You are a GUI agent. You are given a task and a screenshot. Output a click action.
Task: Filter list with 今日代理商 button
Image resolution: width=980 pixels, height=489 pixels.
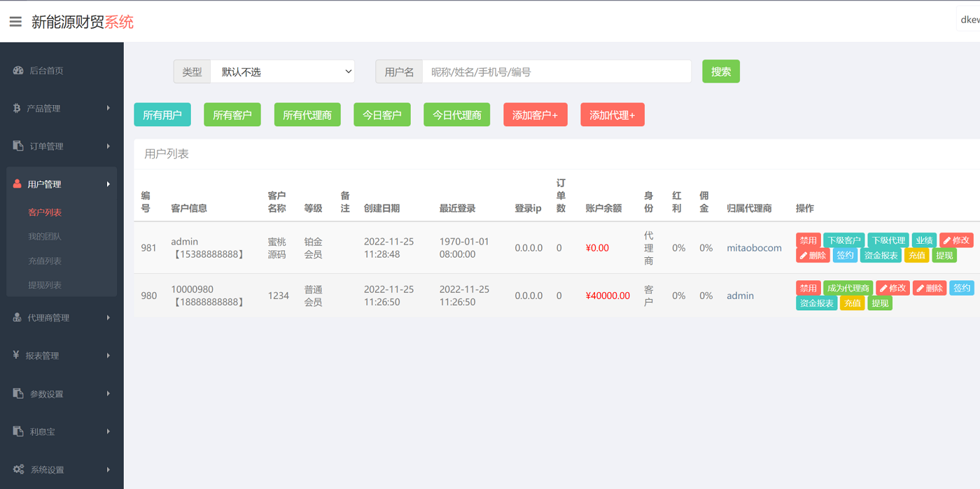click(x=456, y=115)
